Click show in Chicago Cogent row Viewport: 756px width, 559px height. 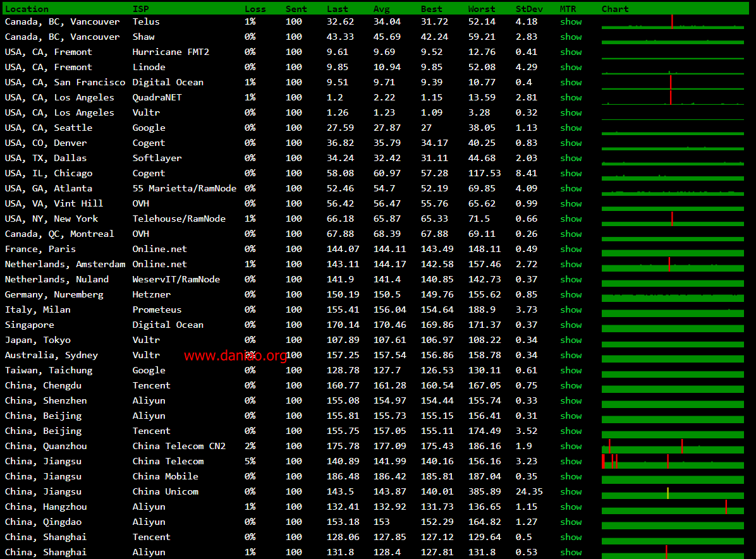pyautogui.click(x=571, y=174)
